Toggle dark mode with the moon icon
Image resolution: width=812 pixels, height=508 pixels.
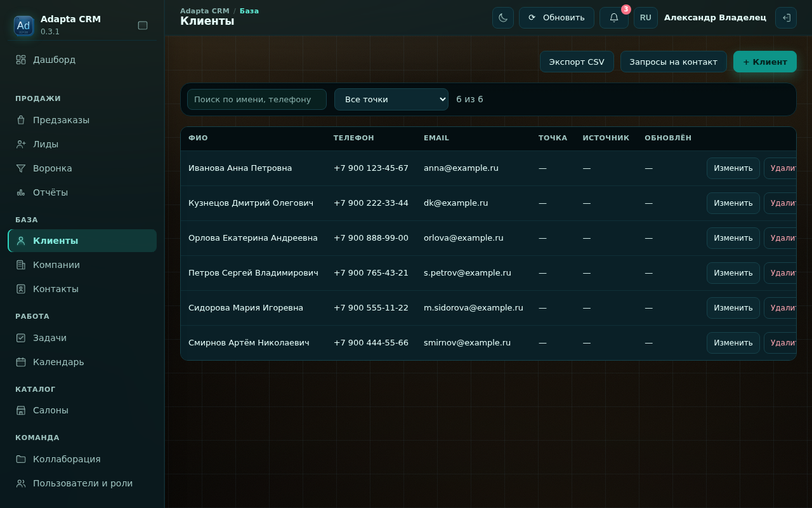point(503,18)
